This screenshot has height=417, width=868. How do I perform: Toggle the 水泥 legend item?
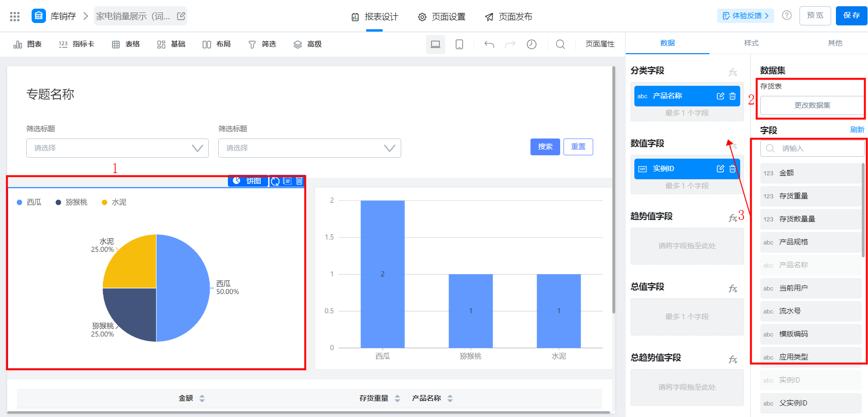pyautogui.click(x=114, y=202)
